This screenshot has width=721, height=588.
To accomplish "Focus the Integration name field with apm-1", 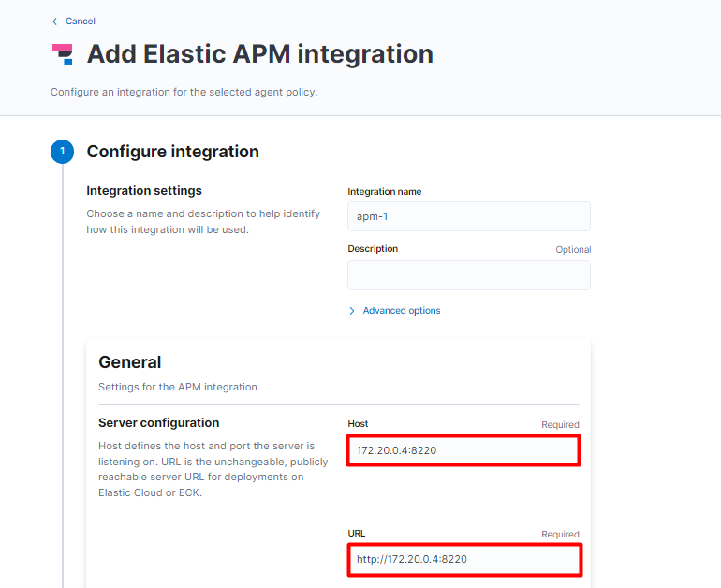I will click(468, 216).
